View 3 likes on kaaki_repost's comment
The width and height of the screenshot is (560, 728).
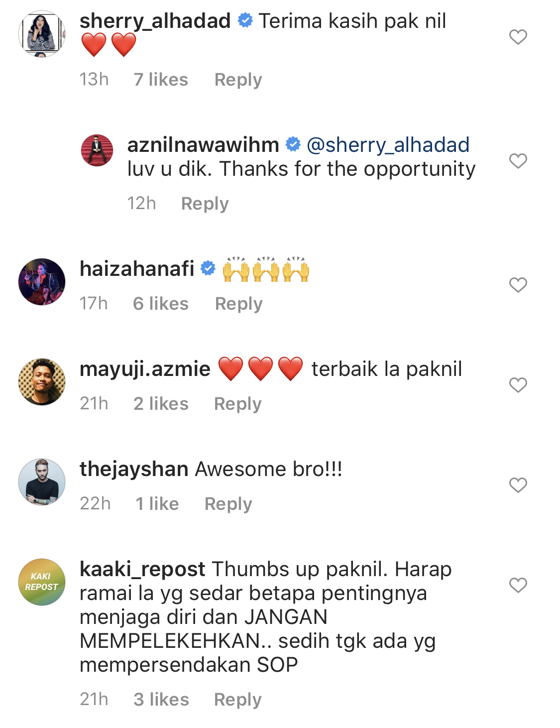(x=161, y=700)
